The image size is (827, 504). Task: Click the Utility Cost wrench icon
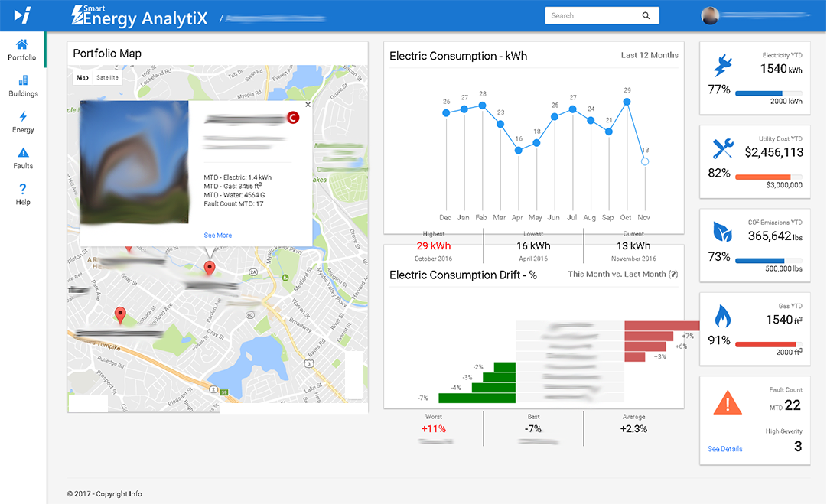722,148
